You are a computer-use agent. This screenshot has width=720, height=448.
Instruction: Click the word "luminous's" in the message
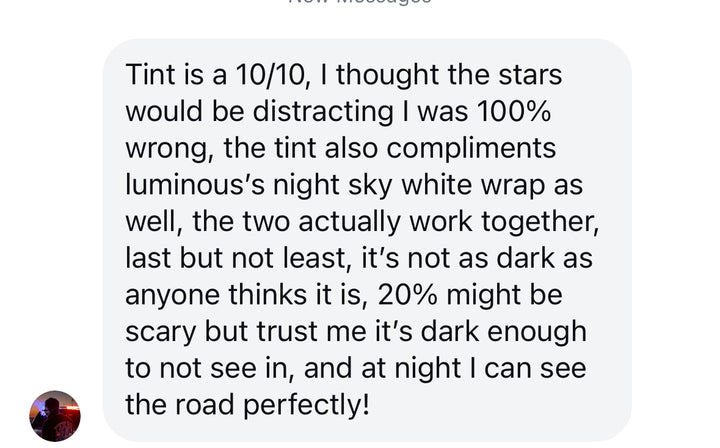point(189,185)
